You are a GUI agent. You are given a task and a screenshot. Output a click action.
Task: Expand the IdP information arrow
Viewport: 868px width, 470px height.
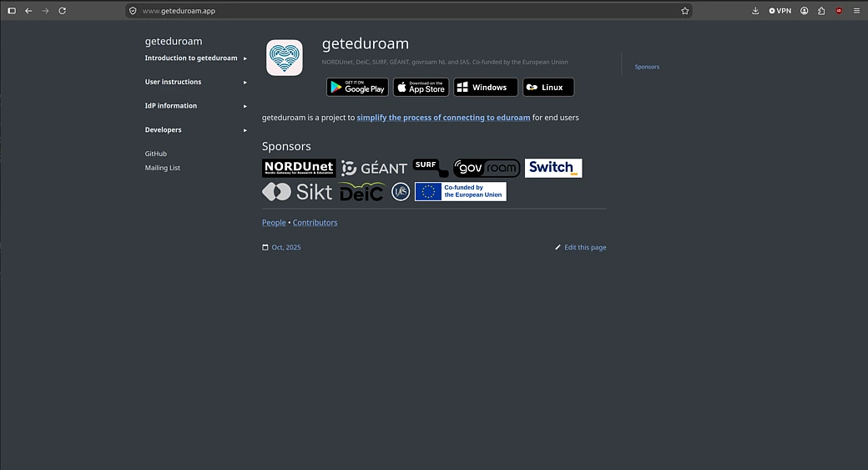245,106
